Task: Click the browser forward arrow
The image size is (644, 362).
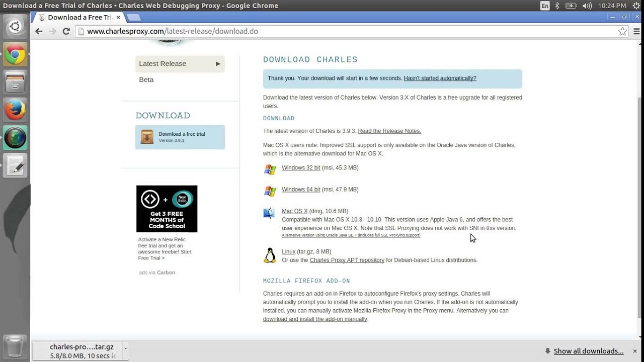Action: pos(52,31)
